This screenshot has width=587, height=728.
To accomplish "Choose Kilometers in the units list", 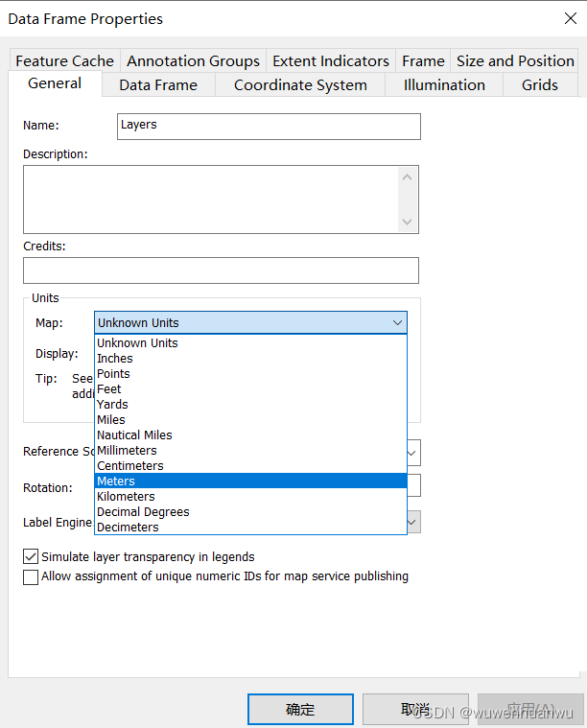I will coord(250,496).
